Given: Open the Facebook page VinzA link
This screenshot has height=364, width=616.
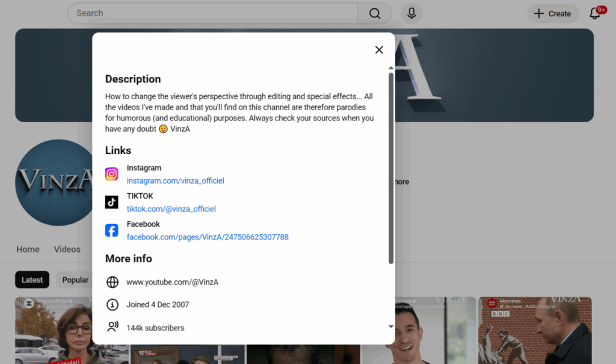Looking at the screenshot, I should point(208,237).
